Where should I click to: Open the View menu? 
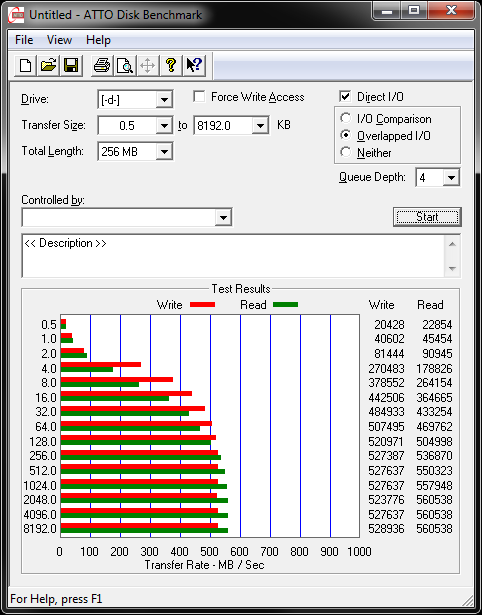click(59, 40)
